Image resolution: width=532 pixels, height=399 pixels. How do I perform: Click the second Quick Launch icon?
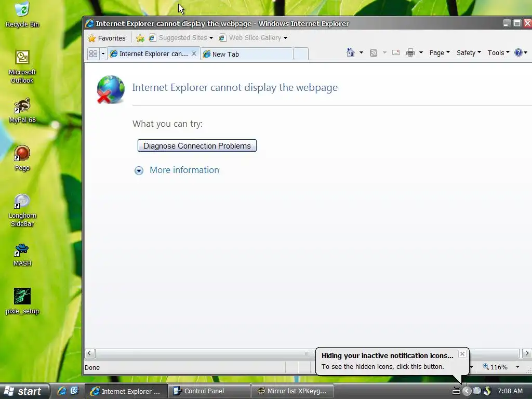74,391
